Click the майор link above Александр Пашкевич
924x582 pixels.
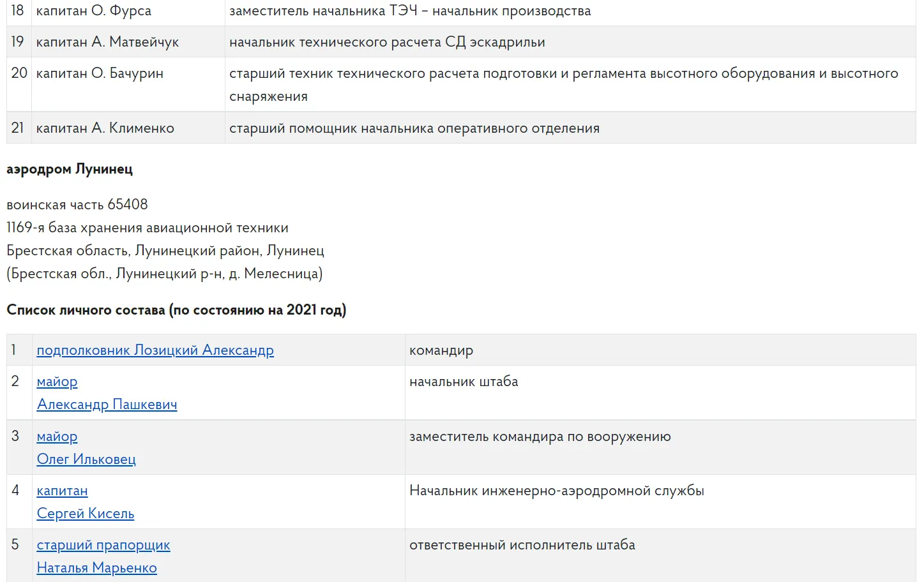57,382
